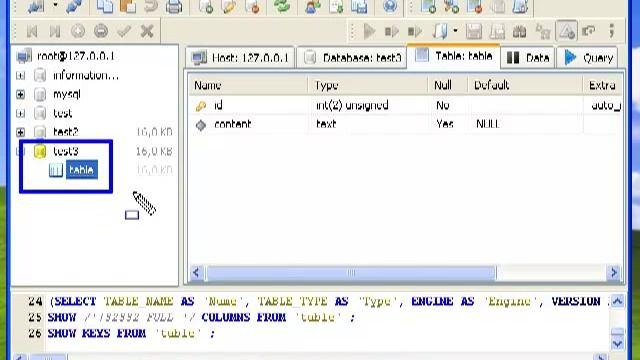Click the horizontal scrollbar thumb in column list
The image size is (640, 360).
(x=351, y=272)
